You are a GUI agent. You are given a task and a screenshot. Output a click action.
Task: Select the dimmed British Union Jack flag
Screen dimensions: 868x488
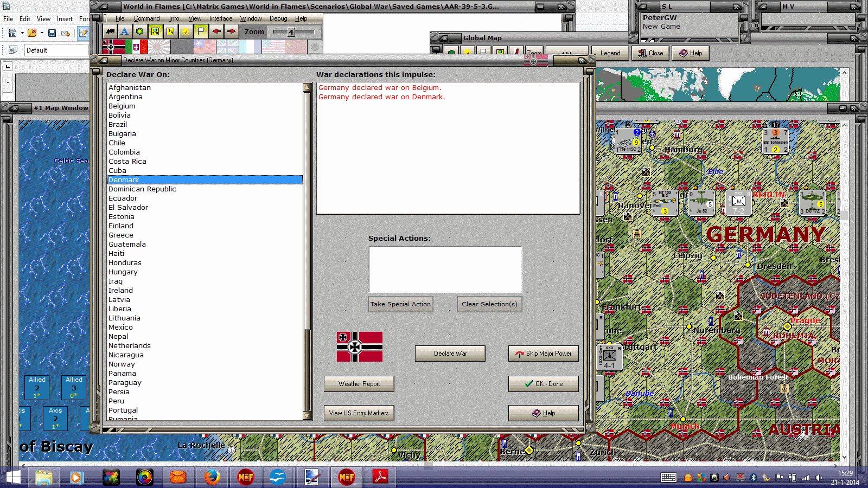[x=227, y=47]
